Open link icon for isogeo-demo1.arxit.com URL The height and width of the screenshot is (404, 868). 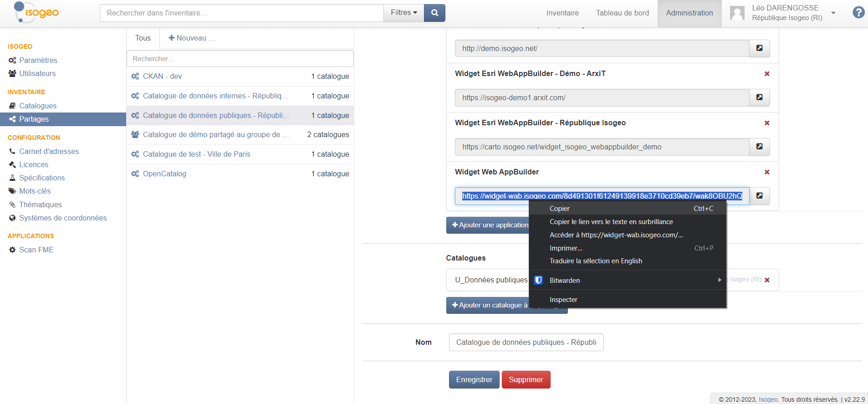coord(760,97)
